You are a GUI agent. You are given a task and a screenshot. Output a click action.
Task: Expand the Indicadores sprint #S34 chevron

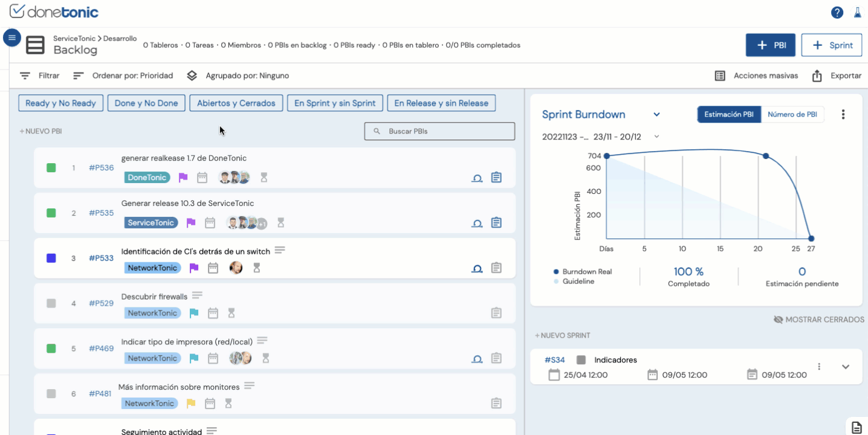pos(846,367)
